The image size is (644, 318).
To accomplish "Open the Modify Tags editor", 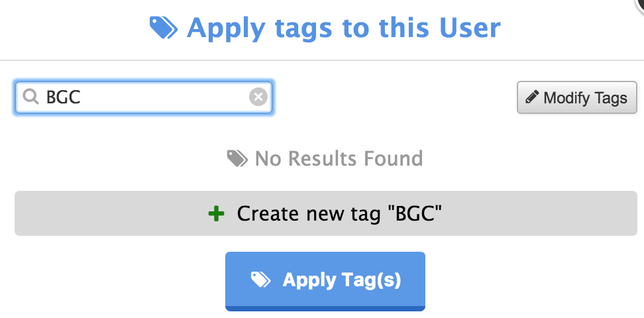I will 576,97.
